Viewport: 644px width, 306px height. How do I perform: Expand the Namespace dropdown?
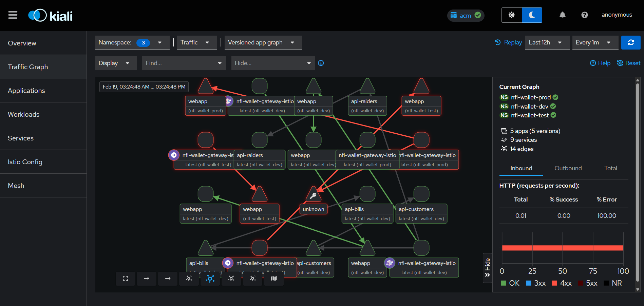(132, 42)
